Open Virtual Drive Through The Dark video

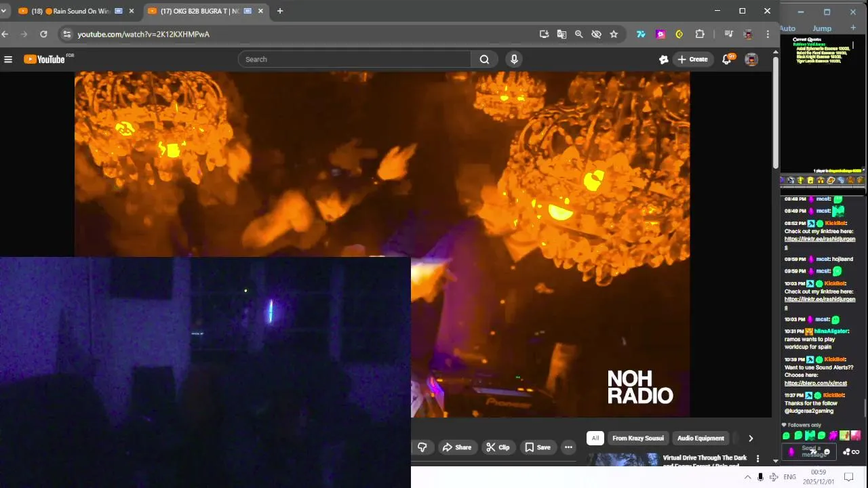pos(705,461)
